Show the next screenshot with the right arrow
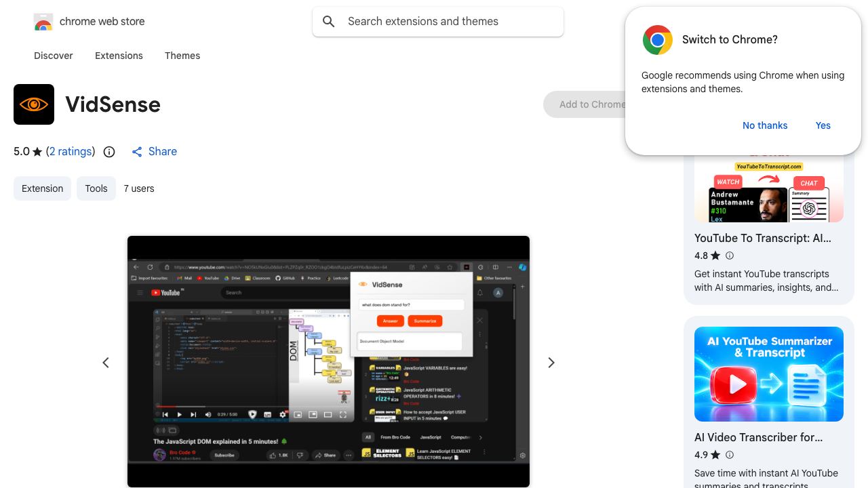Image resolution: width=868 pixels, height=488 pixels. pos(551,363)
